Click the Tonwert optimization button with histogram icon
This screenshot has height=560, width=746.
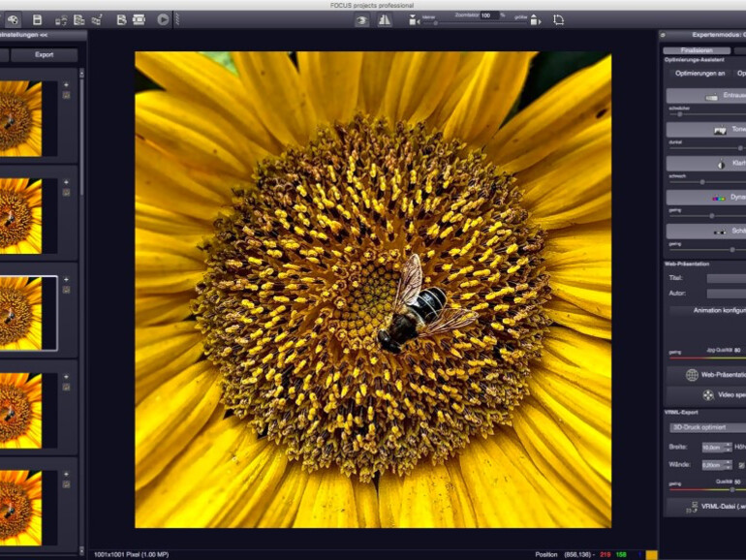point(706,130)
